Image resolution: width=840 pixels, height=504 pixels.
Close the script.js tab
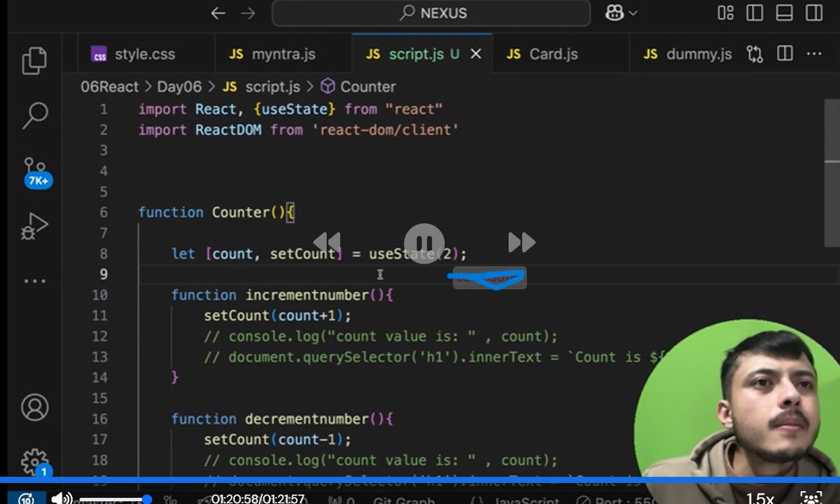tap(476, 54)
